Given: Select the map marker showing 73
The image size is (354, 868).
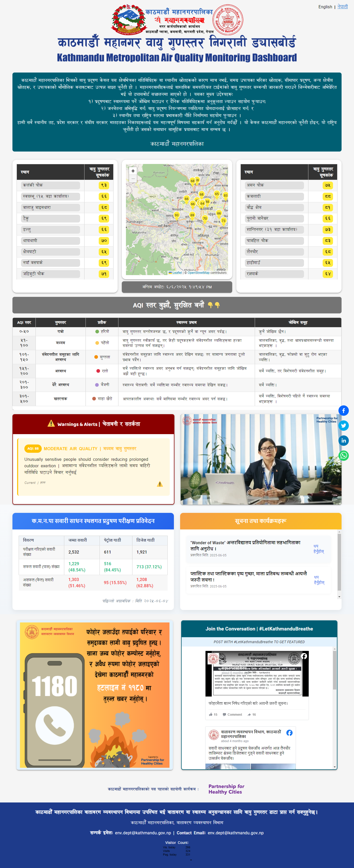Looking at the screenshot, I should [x=224, y=221].
